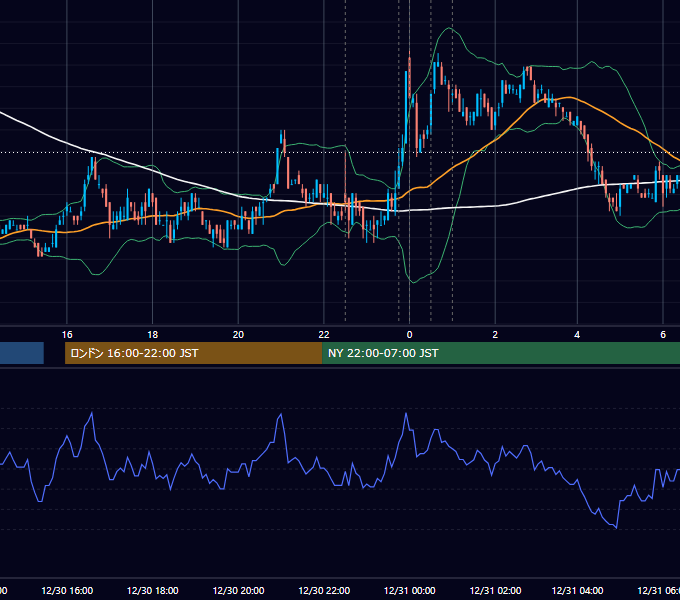Image resolution: width=680 pixels, height=600 pixels.
Task: Click the 22 hour label on chart axis
Action: coord(324,335)
